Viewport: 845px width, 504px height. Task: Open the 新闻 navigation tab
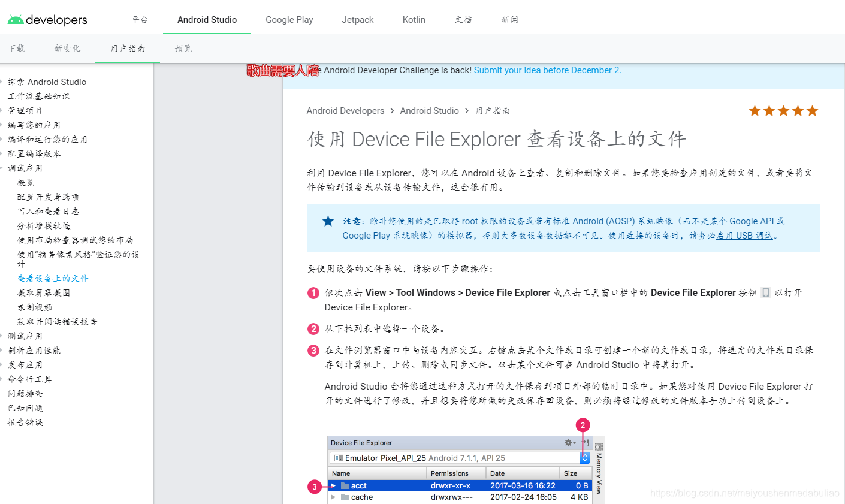click(510, 20)
